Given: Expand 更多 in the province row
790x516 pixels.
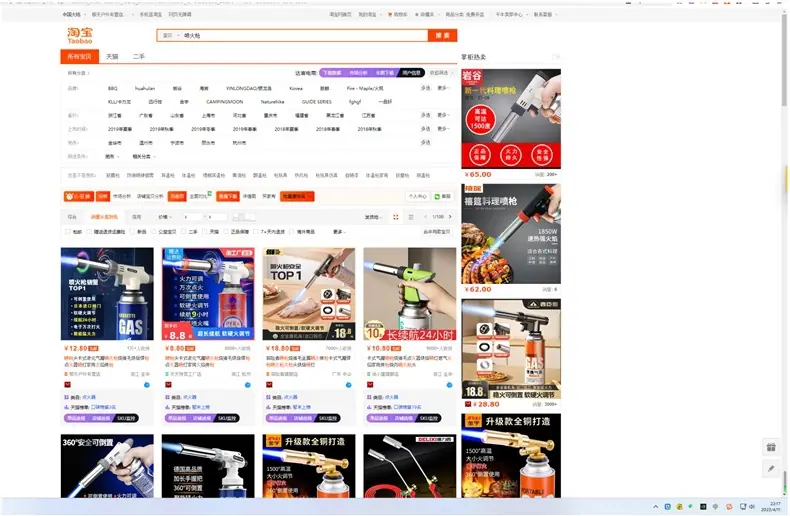Looking at the screenshot, I should click(443, 115).
